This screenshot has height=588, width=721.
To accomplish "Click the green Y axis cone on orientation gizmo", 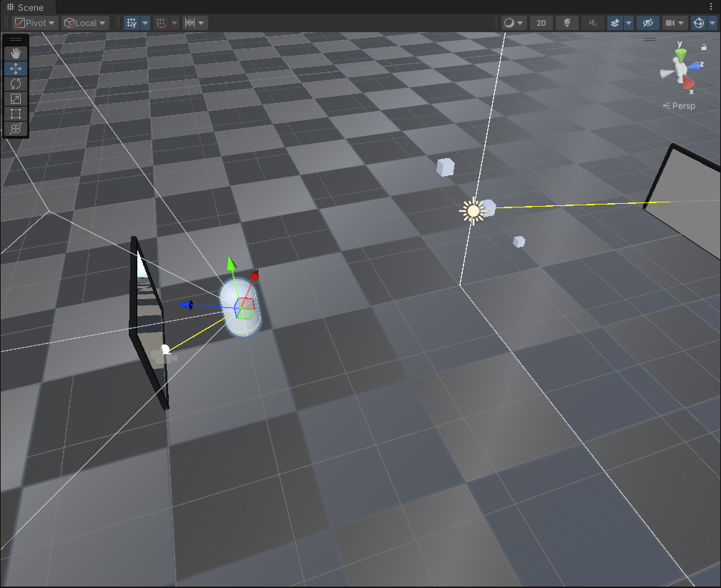I will coord(680,54).
